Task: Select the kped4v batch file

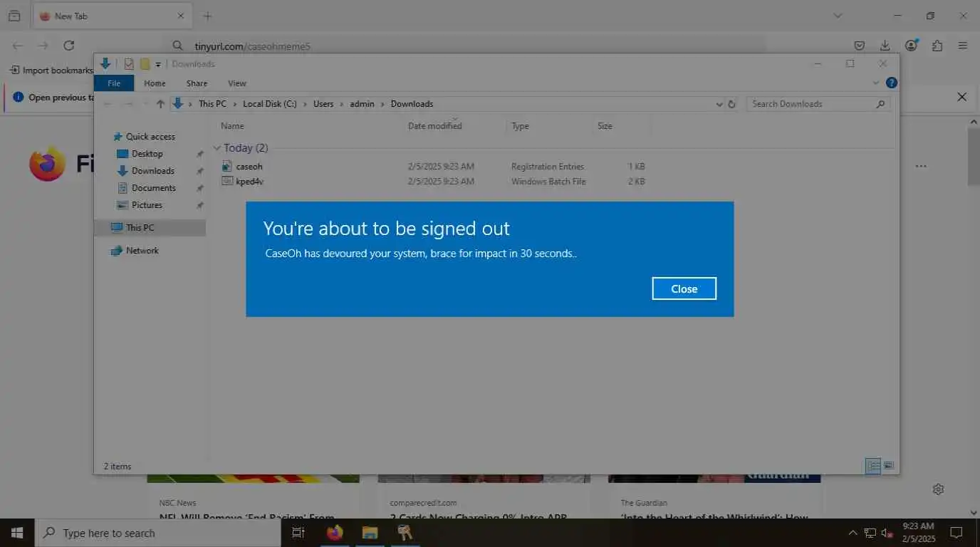Action: tap(249, 182)
